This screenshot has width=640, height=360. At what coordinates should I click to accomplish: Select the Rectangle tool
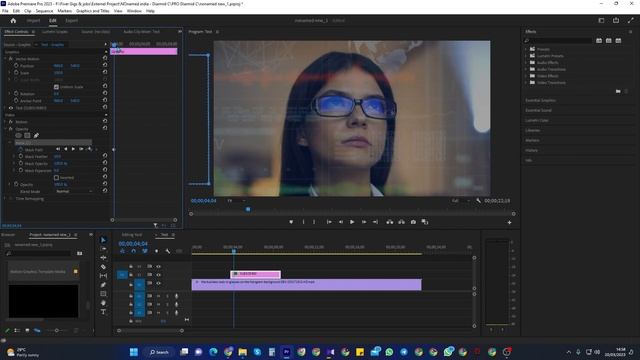(103, 293)
